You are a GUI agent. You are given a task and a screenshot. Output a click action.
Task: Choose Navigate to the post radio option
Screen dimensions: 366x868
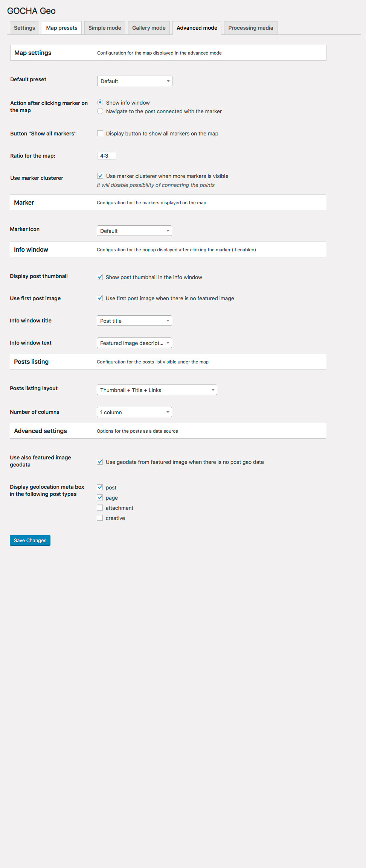[100, 111]
